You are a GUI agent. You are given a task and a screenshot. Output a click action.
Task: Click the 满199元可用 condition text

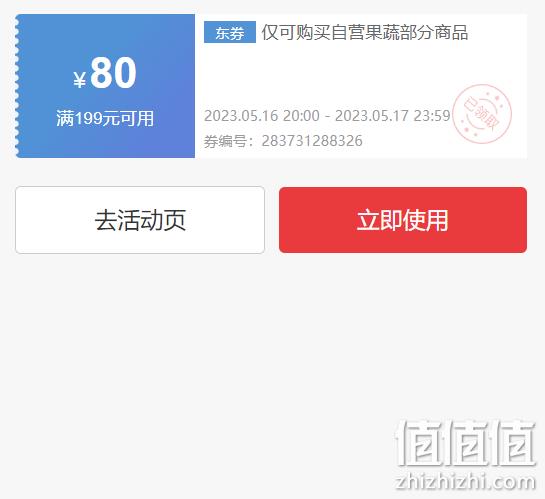105,118
